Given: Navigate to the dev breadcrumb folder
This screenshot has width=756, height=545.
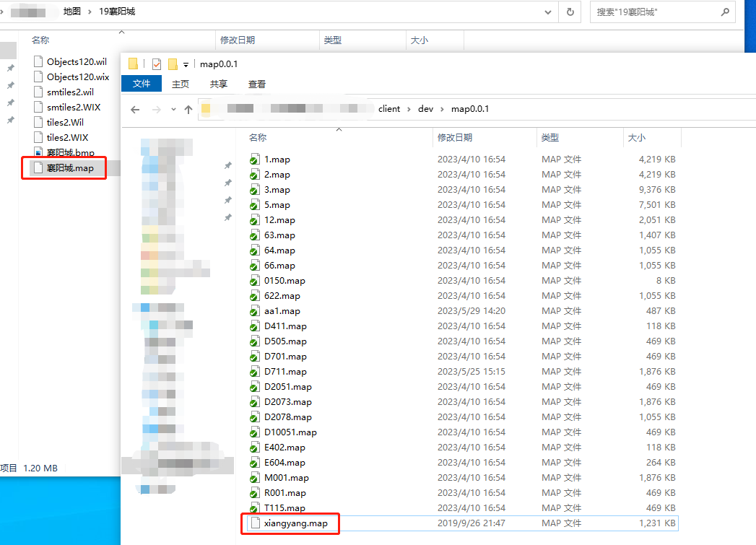Looking at the screenshot, I should (x=425, y=109).
